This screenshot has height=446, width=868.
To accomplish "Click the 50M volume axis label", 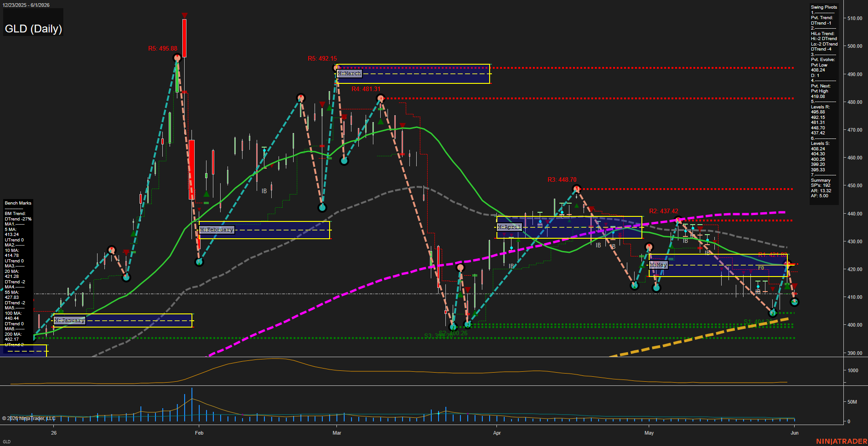I will coord(852,402).
